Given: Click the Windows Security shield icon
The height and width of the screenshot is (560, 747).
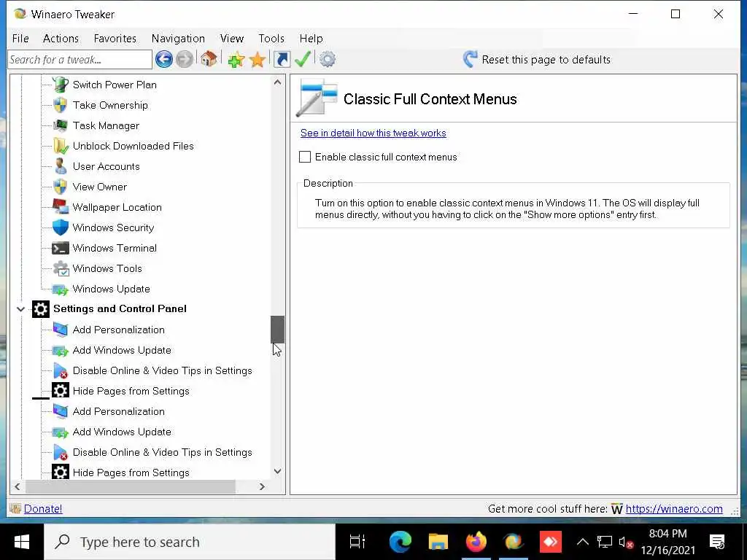Looking at the screenshot, I should (61, 227).
